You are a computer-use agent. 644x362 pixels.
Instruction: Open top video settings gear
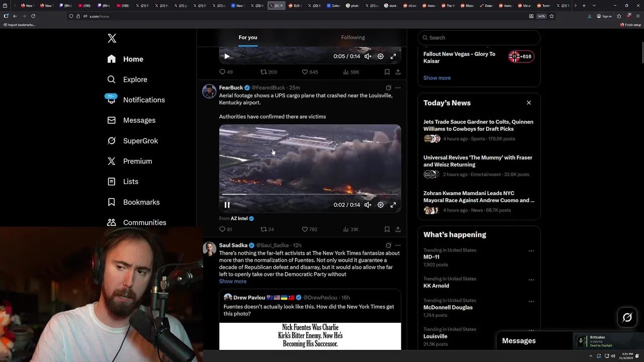coord(380,56)
